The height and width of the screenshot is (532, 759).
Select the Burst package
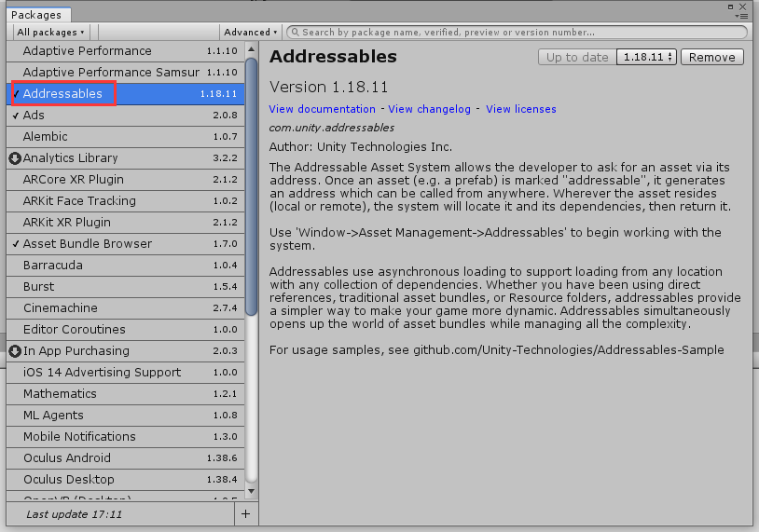click(126, 287)
